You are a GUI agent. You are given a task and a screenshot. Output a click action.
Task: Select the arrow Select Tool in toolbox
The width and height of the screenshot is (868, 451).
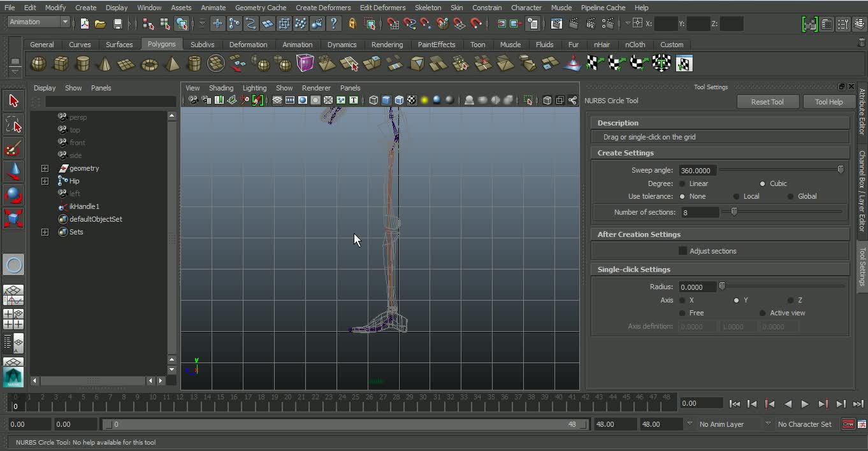pyautogui.click(x=13, y=101)
